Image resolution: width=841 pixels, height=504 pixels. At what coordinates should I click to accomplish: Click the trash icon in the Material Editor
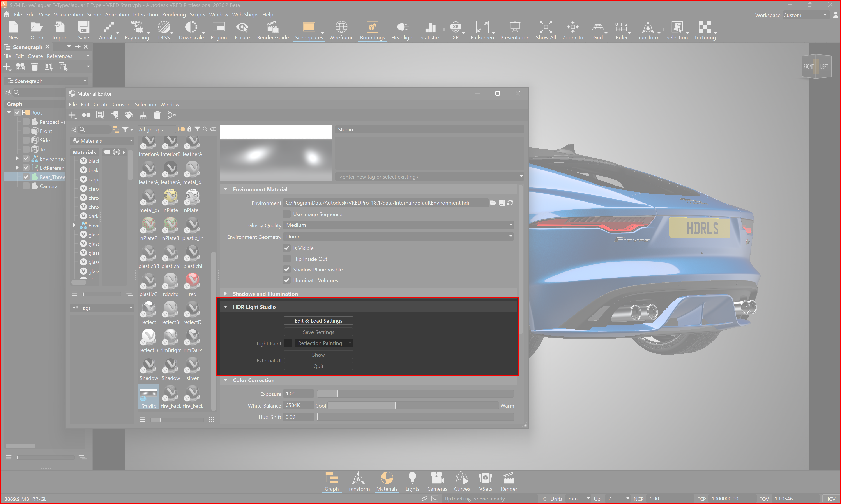[x=157, y=115]
